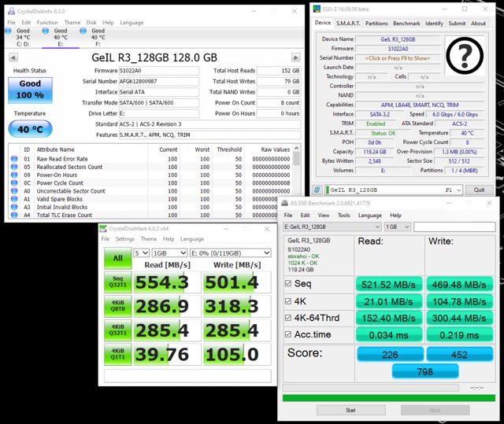Uncheck the Seq test checkbox

[288, 284]
